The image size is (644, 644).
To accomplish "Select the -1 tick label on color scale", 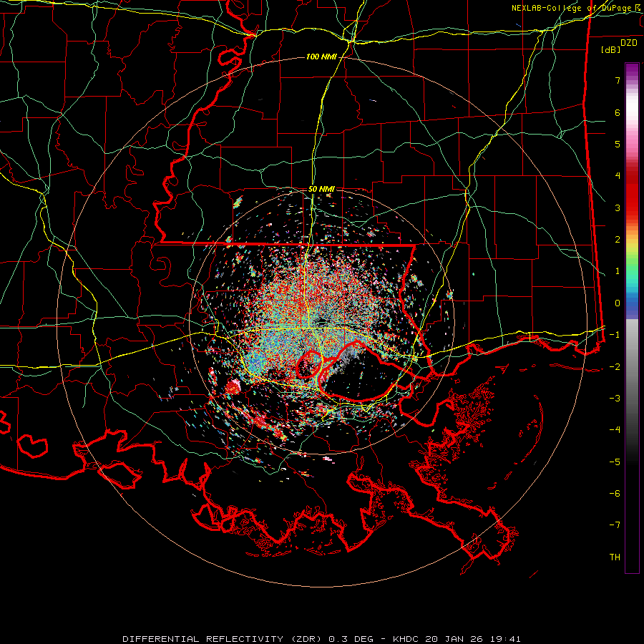I will pos(615,335).
